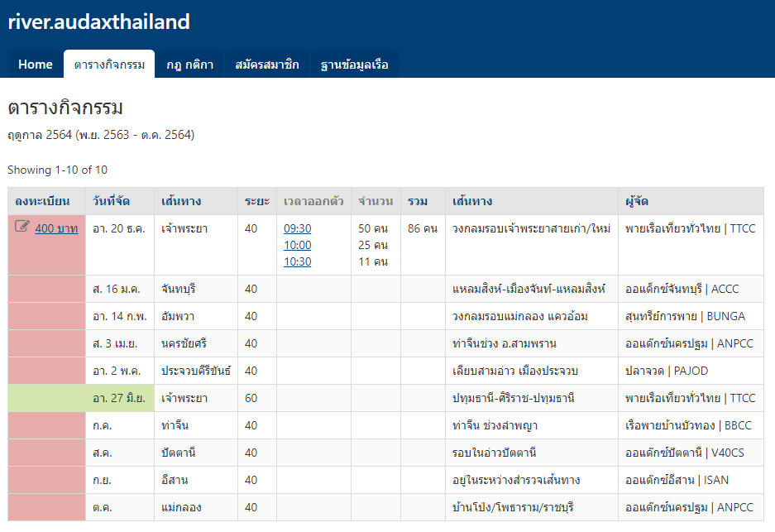Open the 10:30 start time link
The height and width of the screenshot is (532, 775).
click(x=297, y=261)
